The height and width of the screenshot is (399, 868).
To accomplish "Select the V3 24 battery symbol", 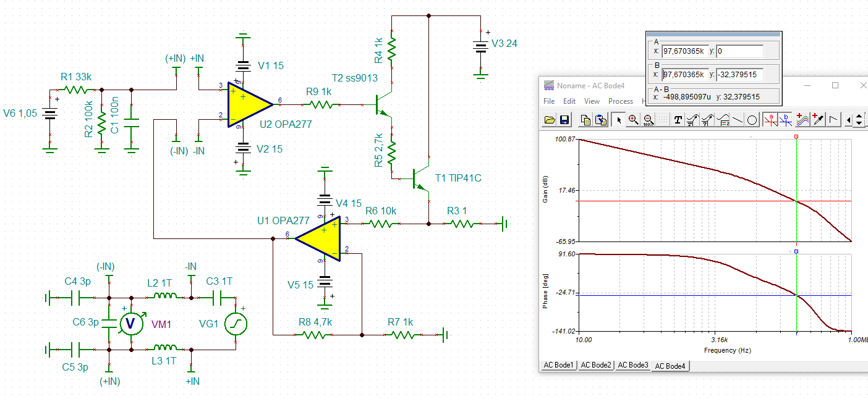I will click(480, 46).
